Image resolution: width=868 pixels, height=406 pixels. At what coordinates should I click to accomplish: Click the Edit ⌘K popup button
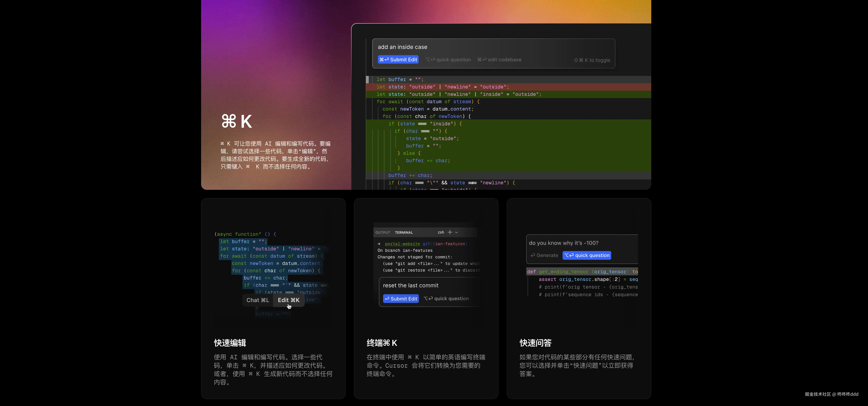click(288, 300)
